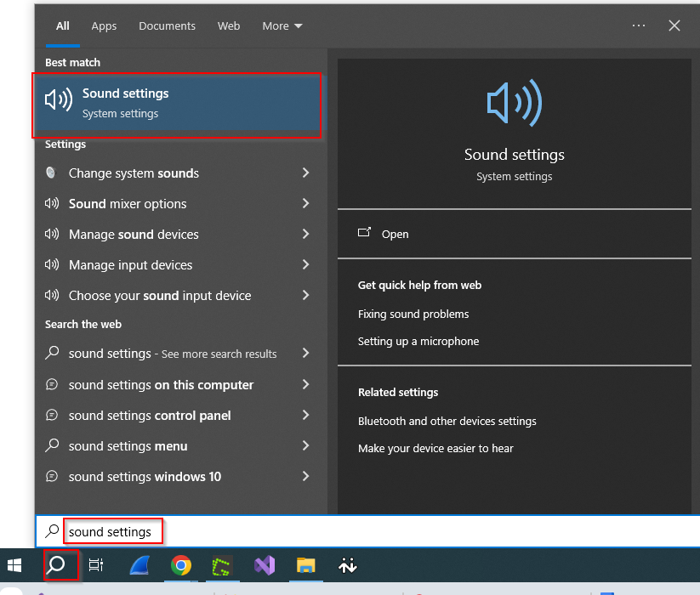The width and height of the screenshot is (700, 595).
Task: Open the download arrow app icon in taskbar
Action: tap(347, 565)
